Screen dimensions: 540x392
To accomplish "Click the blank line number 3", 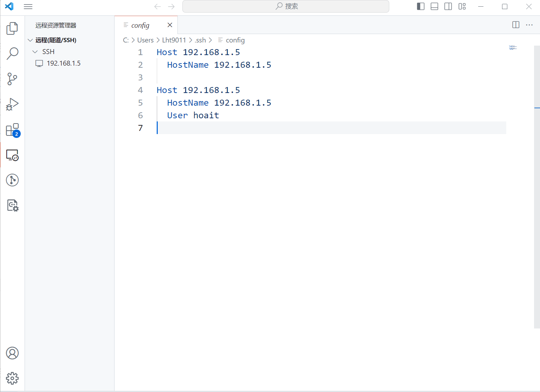I will [140, 78].
